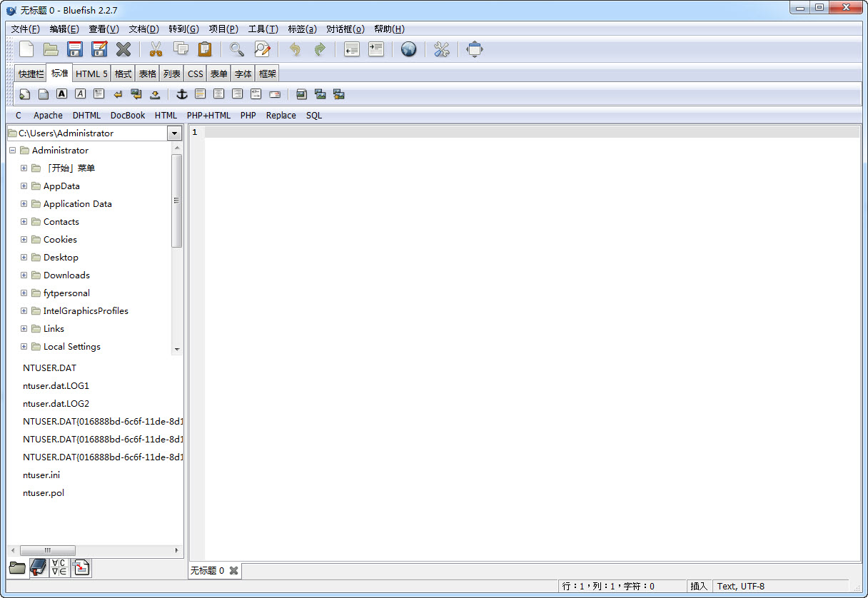Open the Find and Replace icon
The image size is (868, 598).
pos(262,49)
